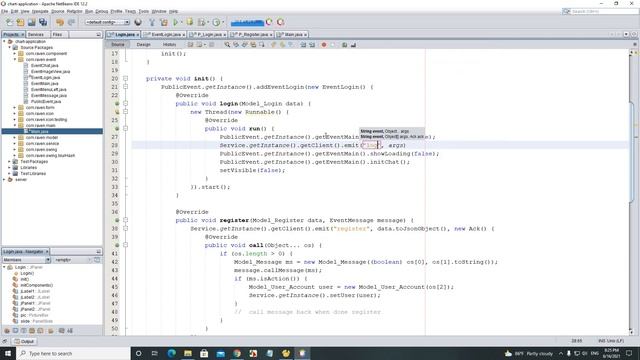Toggle Show Non-Public Members in Navigator
Screen dimensions: 640x360
32,331
